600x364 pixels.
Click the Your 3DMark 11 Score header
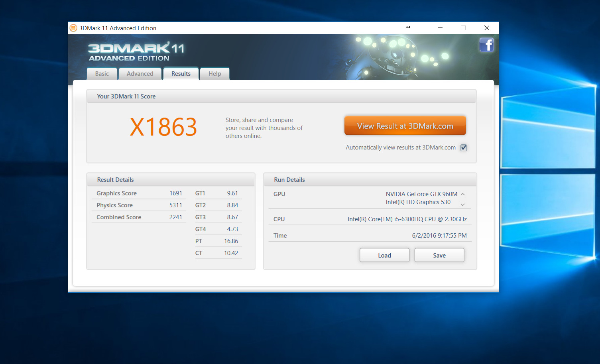tap(281, 96)
